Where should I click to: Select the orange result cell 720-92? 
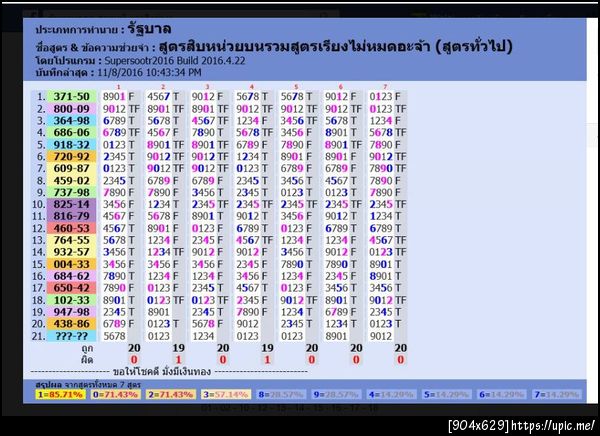[x=72, y=157]
